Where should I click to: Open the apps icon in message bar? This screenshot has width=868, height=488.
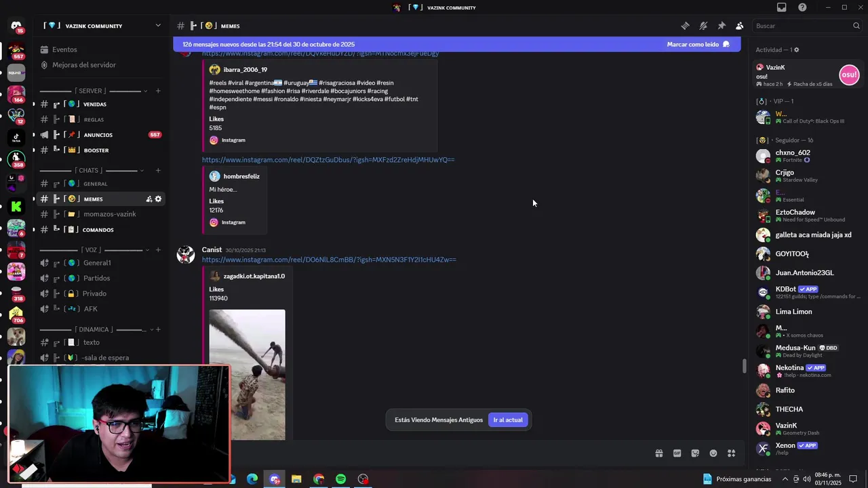731,453
